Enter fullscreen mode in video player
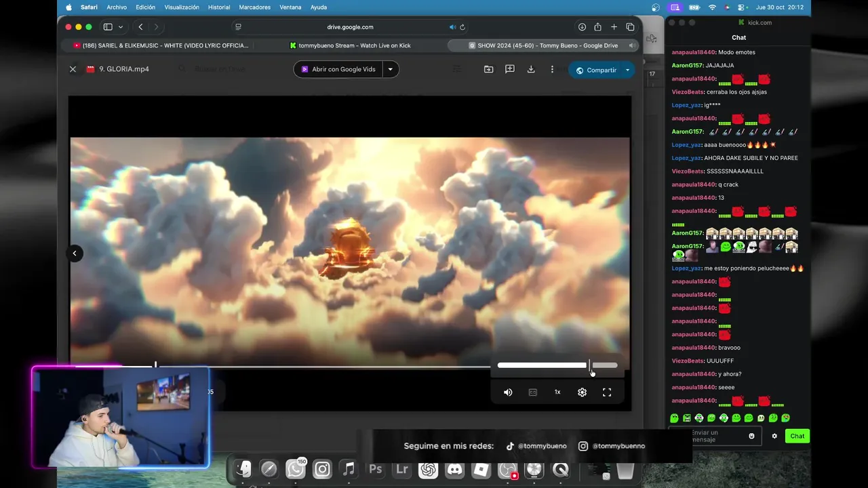Screen dimensions: 868x488 pos(607,392)
